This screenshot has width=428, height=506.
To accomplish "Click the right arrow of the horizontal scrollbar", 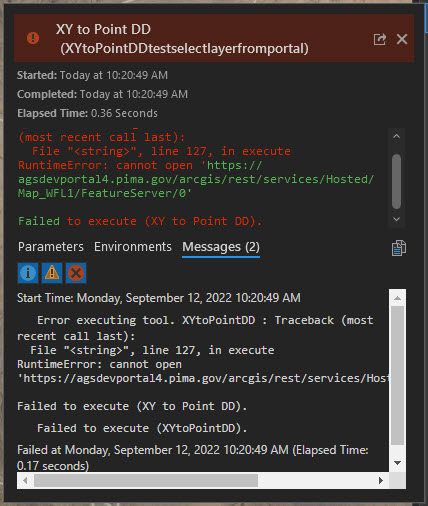I will tap(381, 480).
